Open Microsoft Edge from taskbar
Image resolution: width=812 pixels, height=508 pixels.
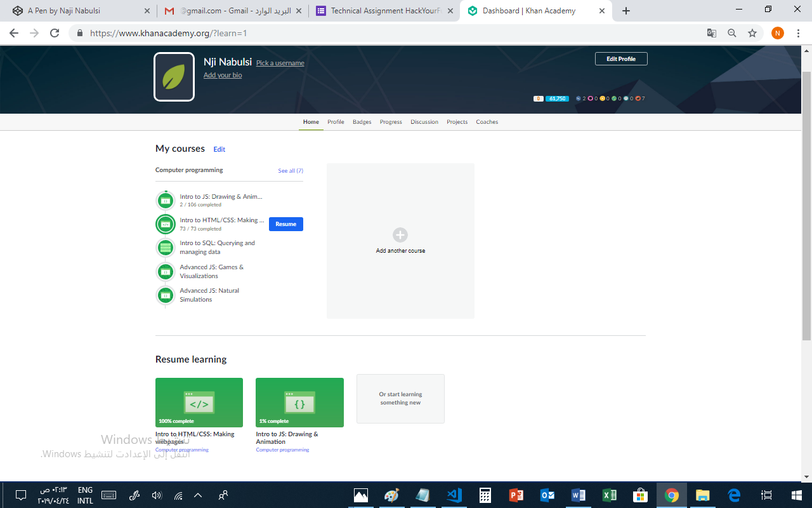point(734,495)
